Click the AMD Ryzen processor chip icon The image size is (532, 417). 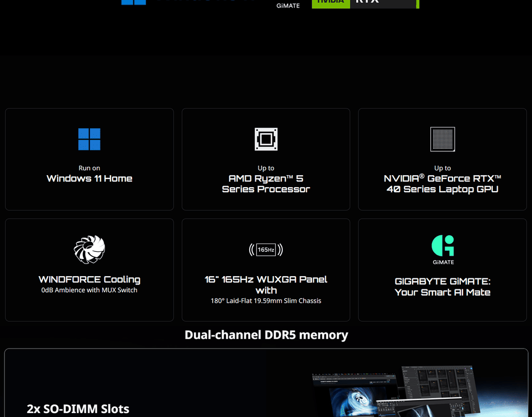pyautogui.click(x=266, y=139)
